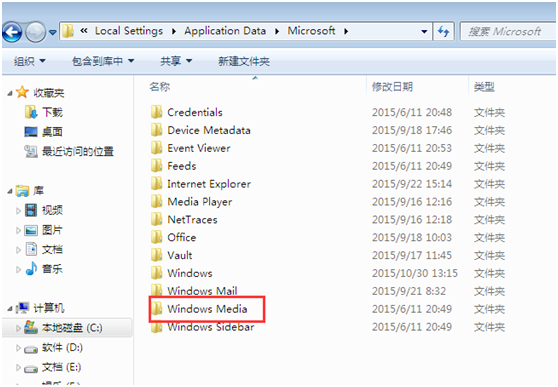Viewport: 558px width, 387px height.
Task: Select the 文档 (E:) drive icon
Action: pos(31,369)
